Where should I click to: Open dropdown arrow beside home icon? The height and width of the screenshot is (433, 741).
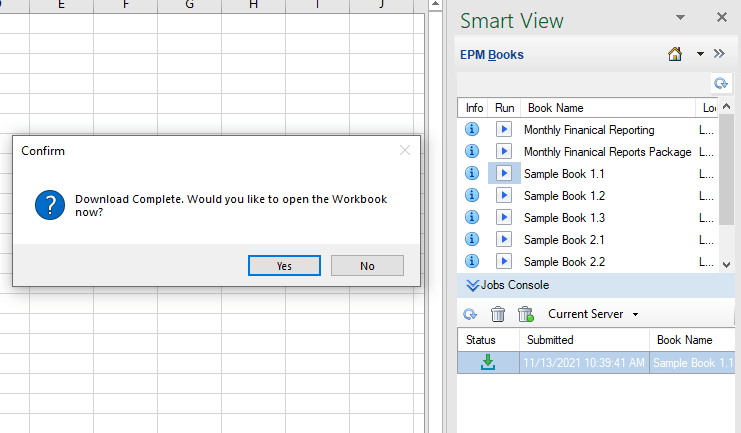pos(700,55)
